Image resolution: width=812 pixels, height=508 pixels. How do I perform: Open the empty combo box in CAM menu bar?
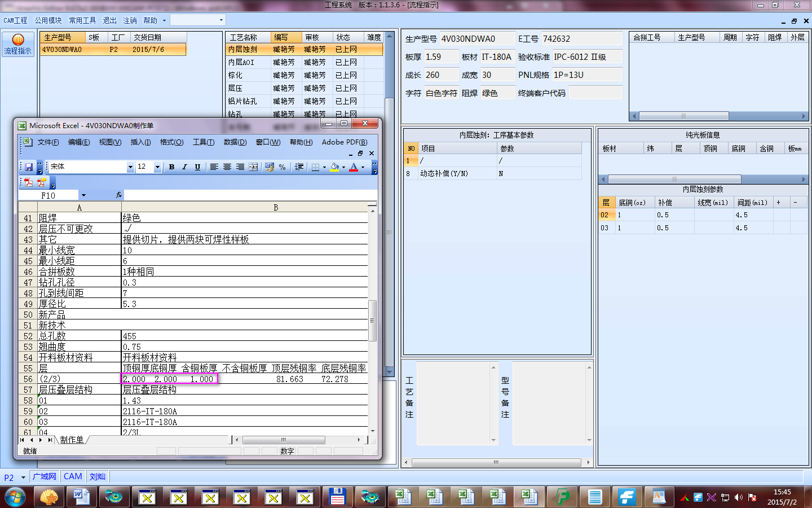(x=198, y=20)
